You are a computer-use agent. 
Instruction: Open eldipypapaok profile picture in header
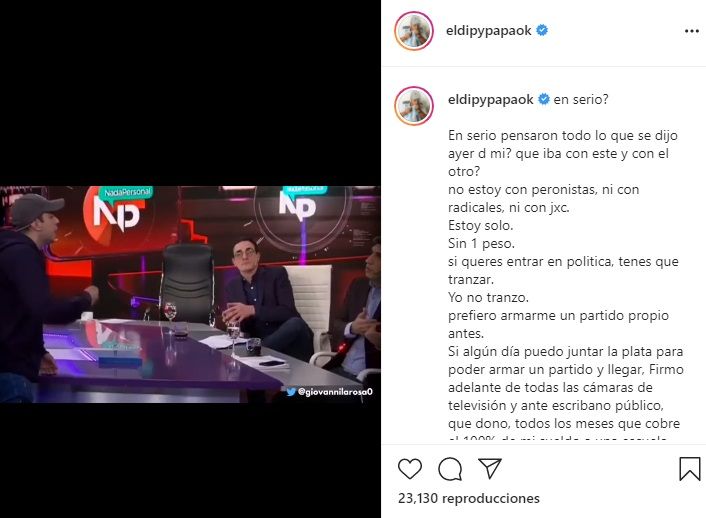(x=414, y=31)
